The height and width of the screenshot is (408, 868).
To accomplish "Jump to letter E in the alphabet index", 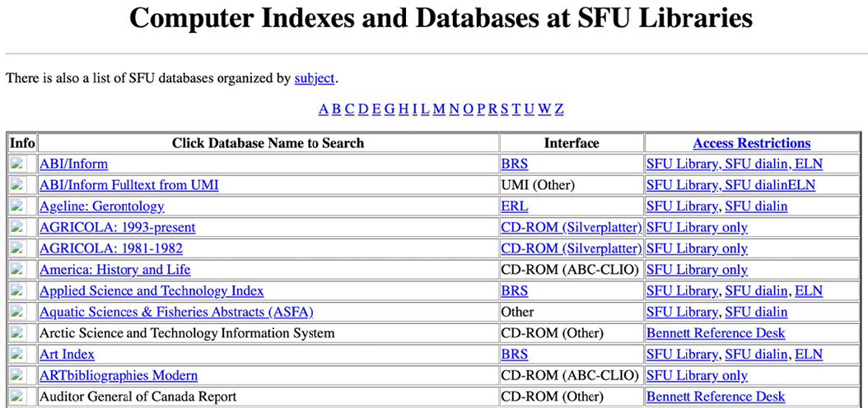I will [x=376, y=109].
